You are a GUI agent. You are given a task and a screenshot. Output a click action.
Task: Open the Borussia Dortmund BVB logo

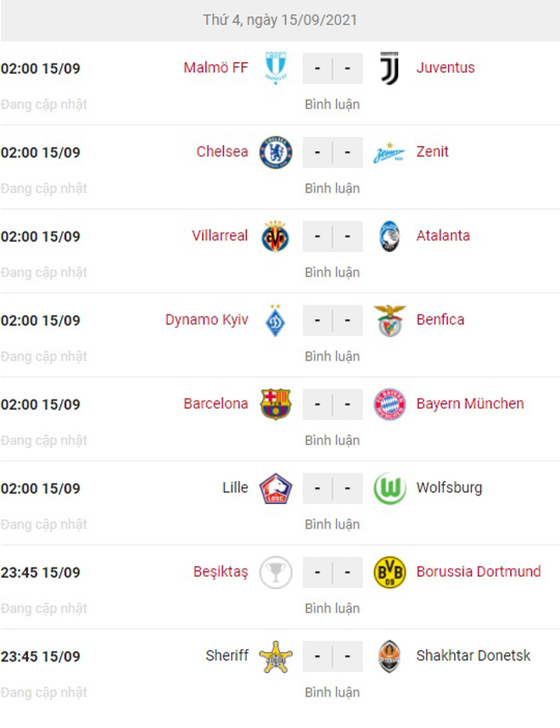[x=389, y=573]
